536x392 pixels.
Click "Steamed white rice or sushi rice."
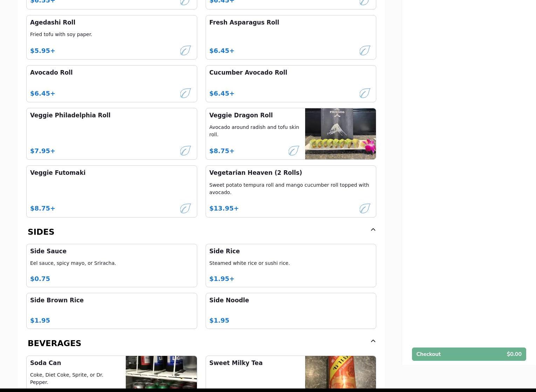[x=249, y=263]
